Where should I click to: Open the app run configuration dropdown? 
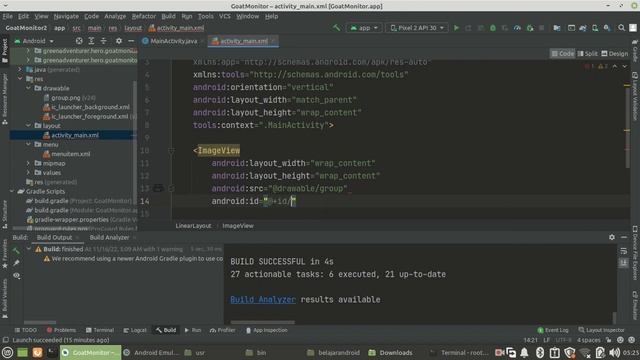(x=364, y=28)
